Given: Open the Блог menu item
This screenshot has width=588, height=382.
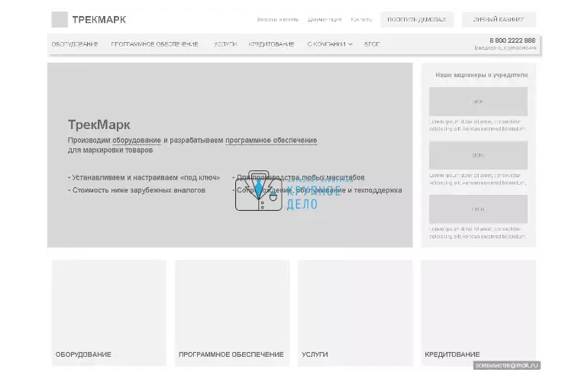Looking at the screenshot, I should click(x=372, y=44).
